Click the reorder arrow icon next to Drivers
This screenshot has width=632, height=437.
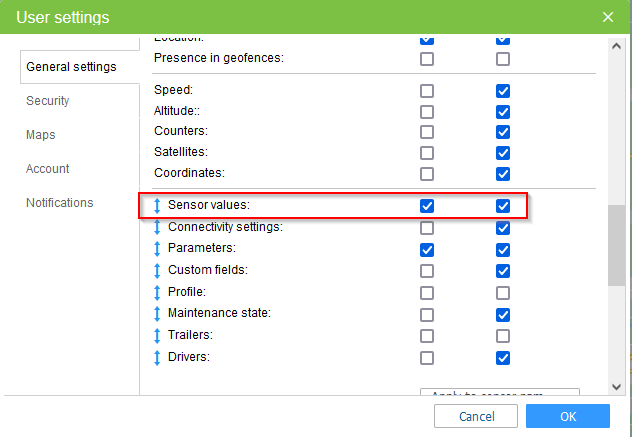157,358
